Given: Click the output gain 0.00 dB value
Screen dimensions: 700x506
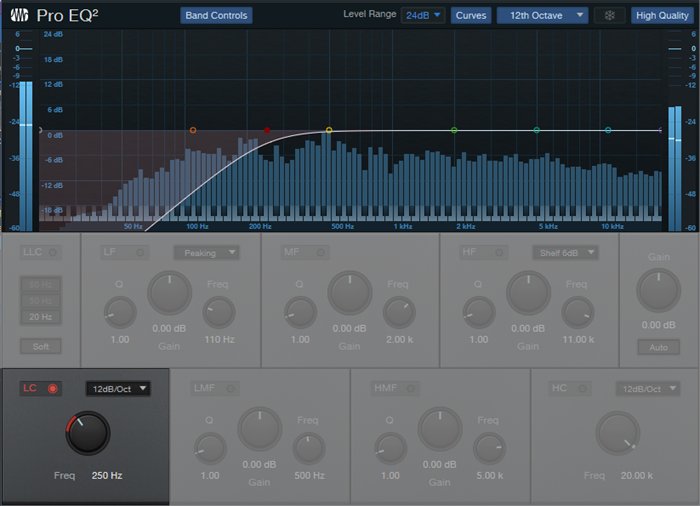Looking at the screenshot, I should click(x=658, y=325).
